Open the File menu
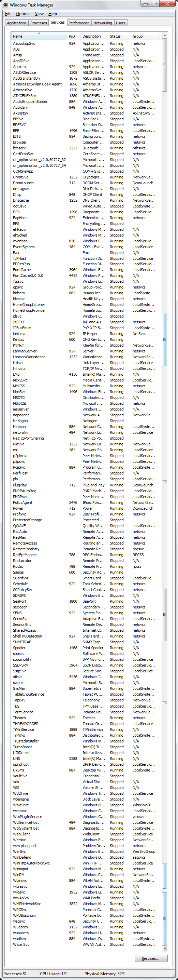Viewport: 178px width, 980px height. [8, 14]
